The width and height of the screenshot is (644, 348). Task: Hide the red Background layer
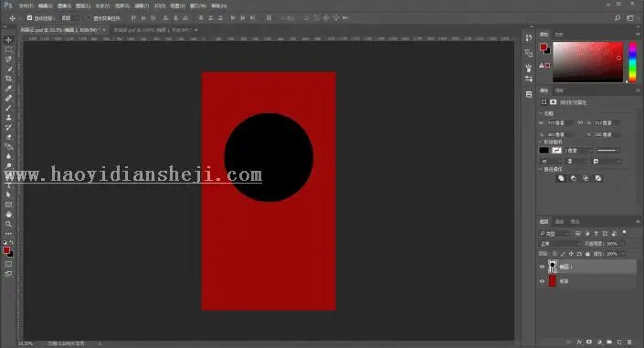542,281
